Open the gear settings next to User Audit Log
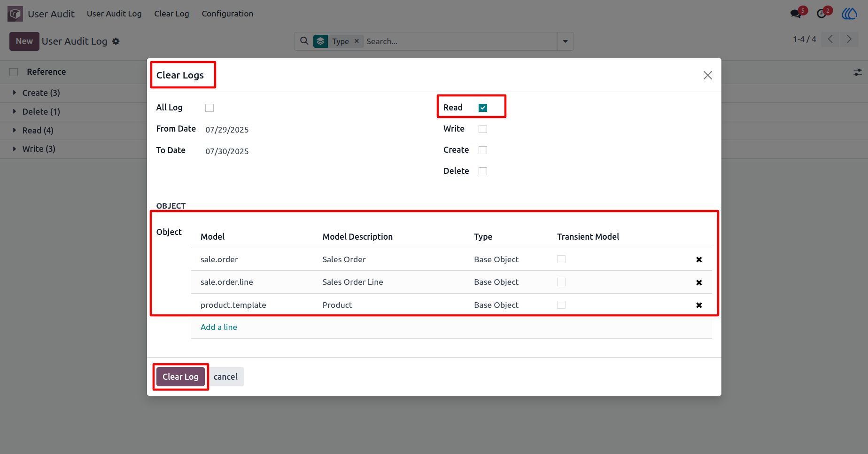 click(x=116, y=41)
